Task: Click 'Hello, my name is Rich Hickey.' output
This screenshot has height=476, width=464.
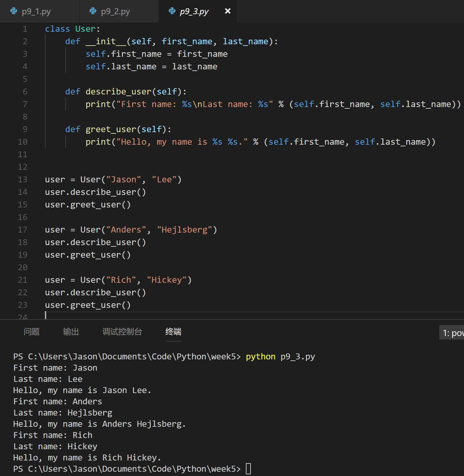Action: tap(87, 458)
